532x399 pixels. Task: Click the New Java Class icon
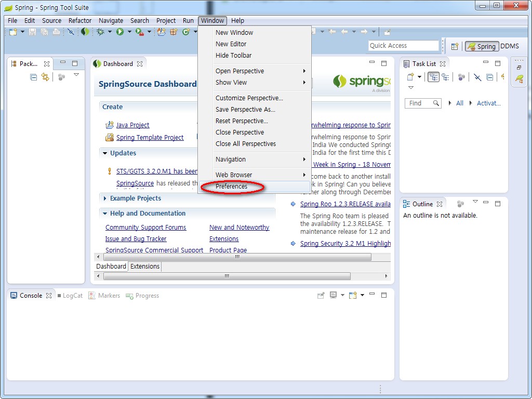(186, 32)
